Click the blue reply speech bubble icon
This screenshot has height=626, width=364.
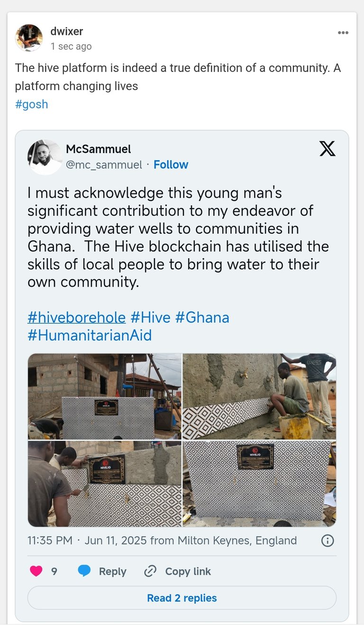(x=84, y=571)
